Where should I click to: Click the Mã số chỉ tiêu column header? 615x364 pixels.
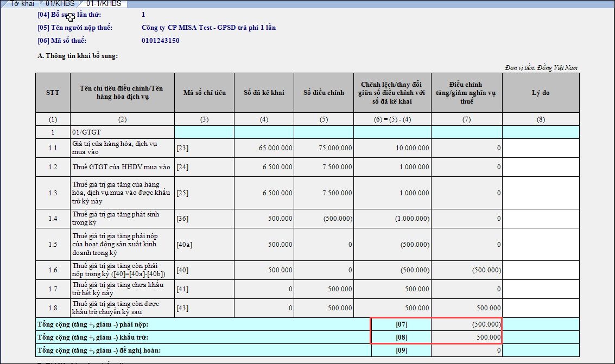[204, 93]
